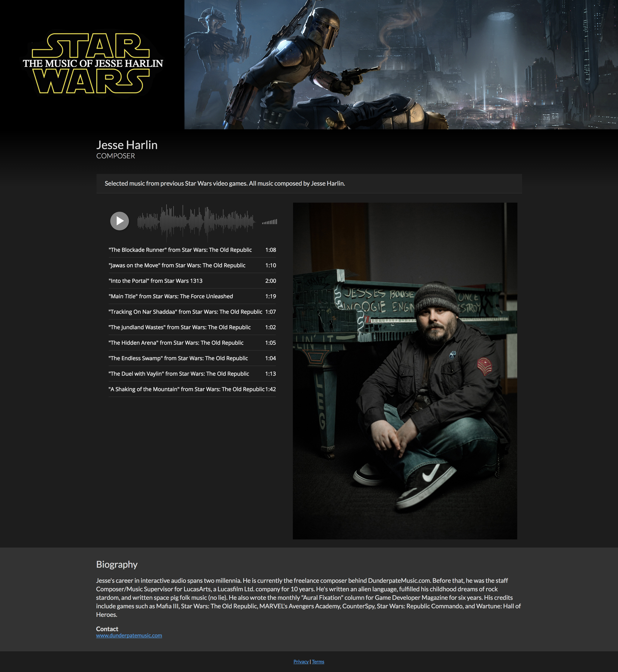Play "Tracking On Nar Shaddaa" track

click(x=192, y=312)
